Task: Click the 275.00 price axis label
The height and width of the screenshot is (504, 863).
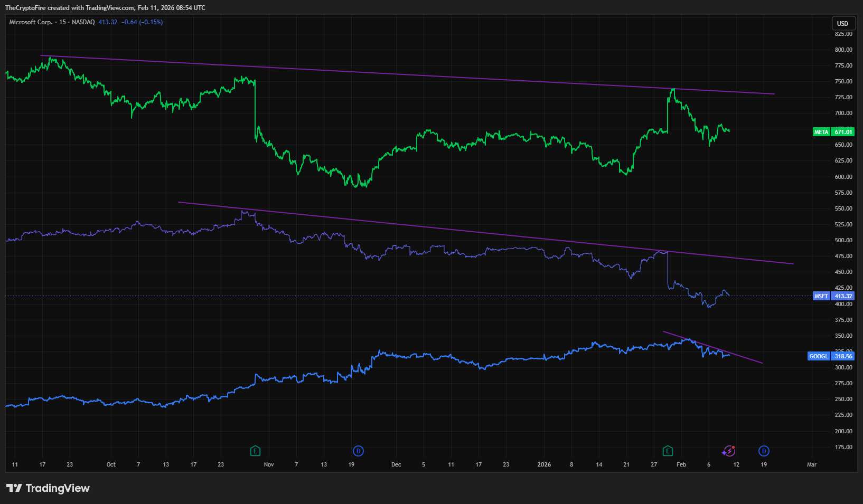Action: click(843, 383)
